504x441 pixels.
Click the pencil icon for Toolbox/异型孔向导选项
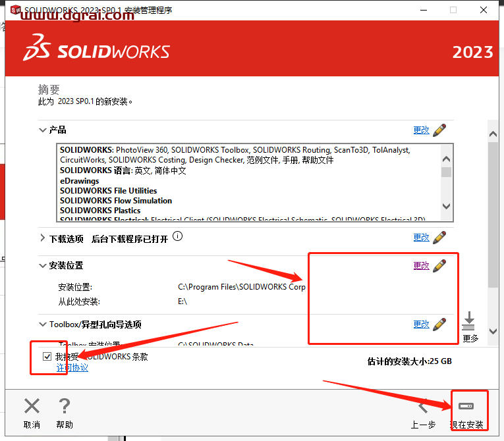click(439, 324)
